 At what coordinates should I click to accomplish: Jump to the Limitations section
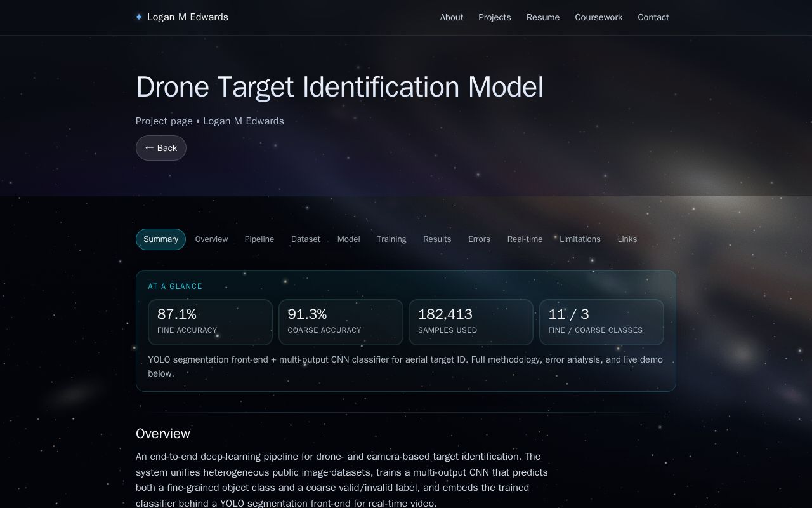[580, 239]
